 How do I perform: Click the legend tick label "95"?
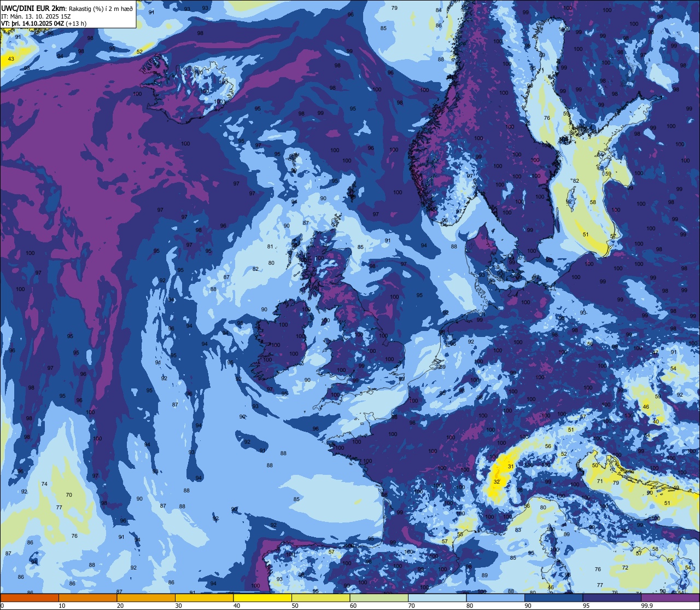[586, 606]
